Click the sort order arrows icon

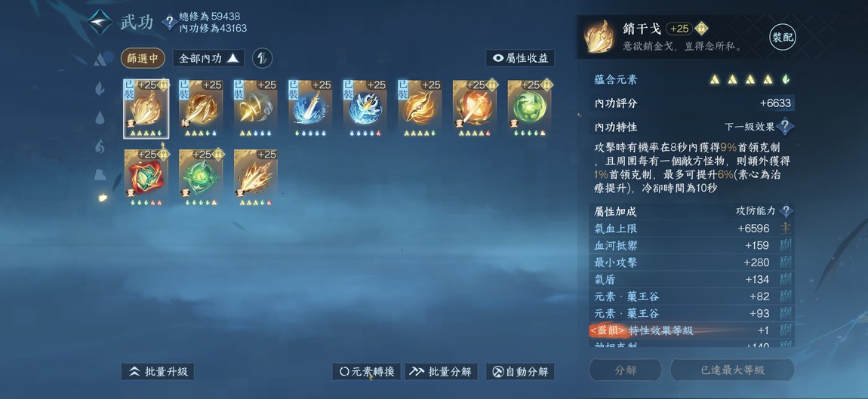263,58
